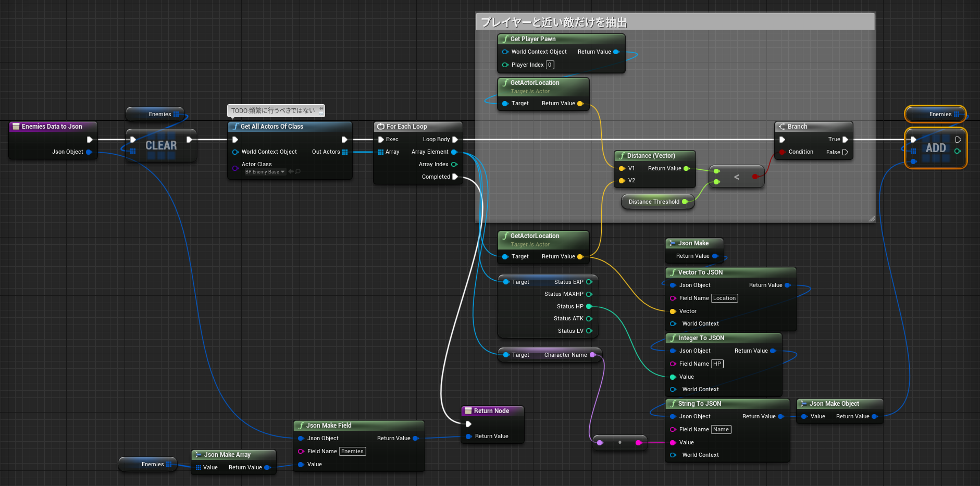Click the Json Make Array node header
The width and height of the screenshot is (980, 486).
(x=233, y=455)
